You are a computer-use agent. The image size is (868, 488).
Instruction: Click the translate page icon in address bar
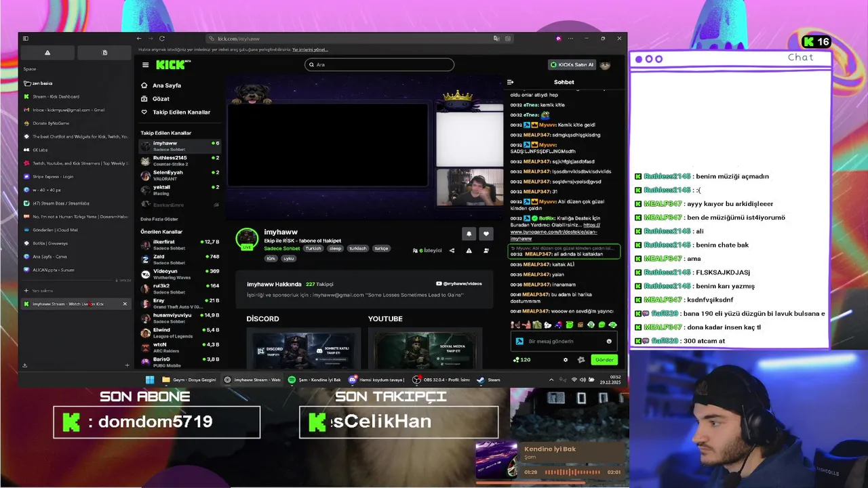[x=496, y=39]
